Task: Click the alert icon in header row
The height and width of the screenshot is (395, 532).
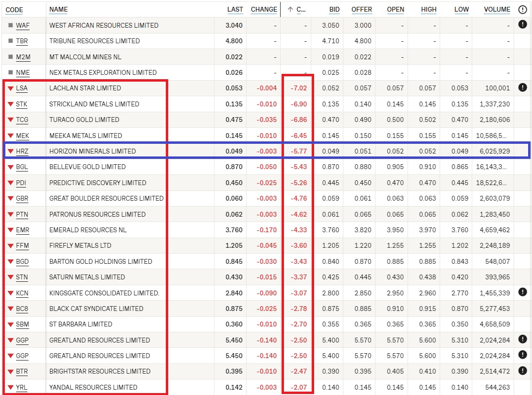Action: pos(522,9)
